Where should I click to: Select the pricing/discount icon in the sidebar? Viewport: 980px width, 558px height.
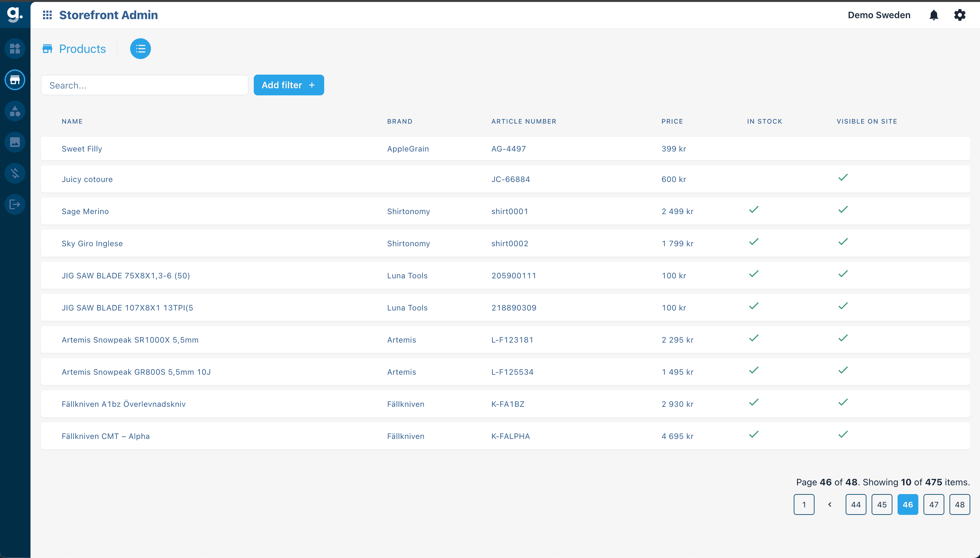pos(15,173)
